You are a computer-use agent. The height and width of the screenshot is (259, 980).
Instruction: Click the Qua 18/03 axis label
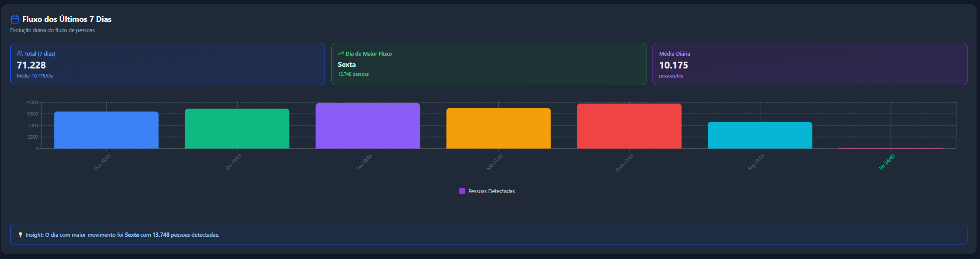click(102, 162)
